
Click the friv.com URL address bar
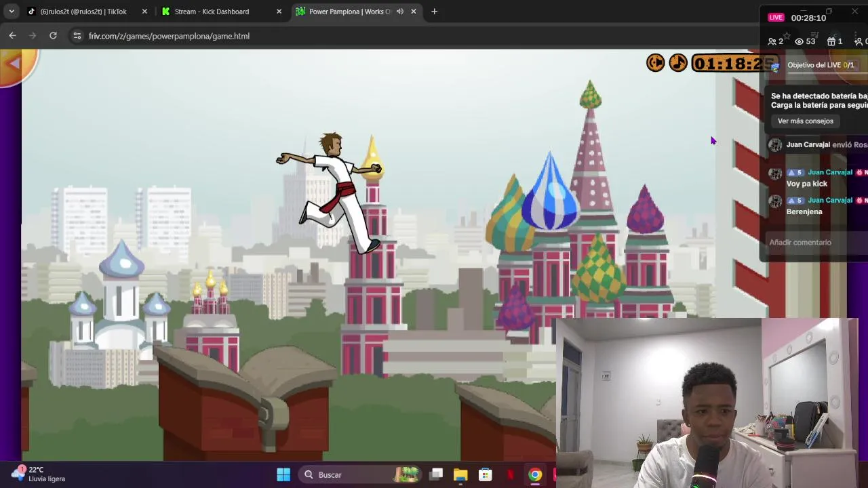point(169,36)
